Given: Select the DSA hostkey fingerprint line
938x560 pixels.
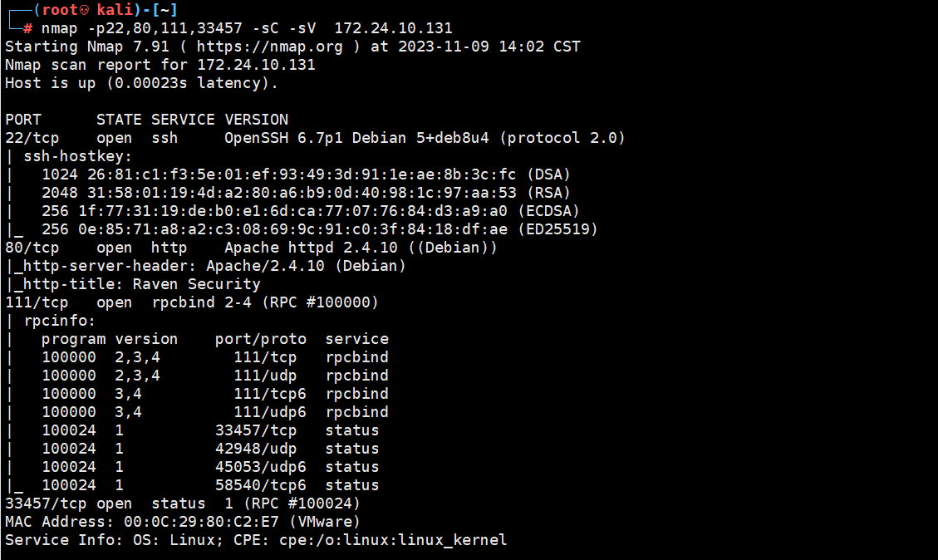Looking at the screenshot, I should (306, 174).
